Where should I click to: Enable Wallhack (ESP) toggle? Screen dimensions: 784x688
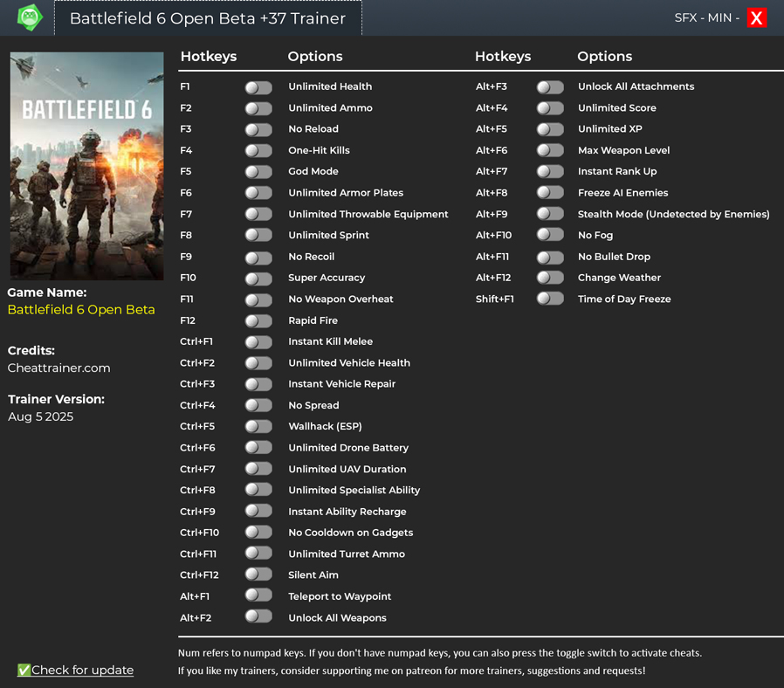(258, 426)
